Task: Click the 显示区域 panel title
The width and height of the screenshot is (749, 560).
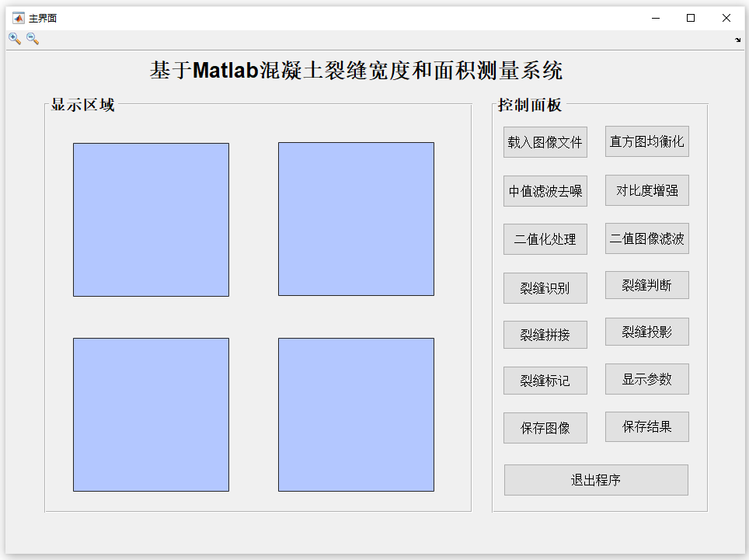Action: 82,105
